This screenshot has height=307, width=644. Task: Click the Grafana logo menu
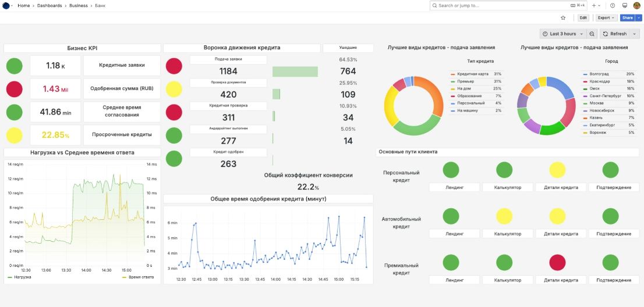6,5
